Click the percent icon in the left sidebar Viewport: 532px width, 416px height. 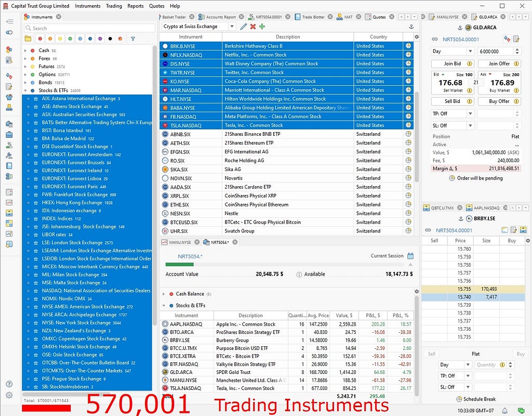point(9,145)
